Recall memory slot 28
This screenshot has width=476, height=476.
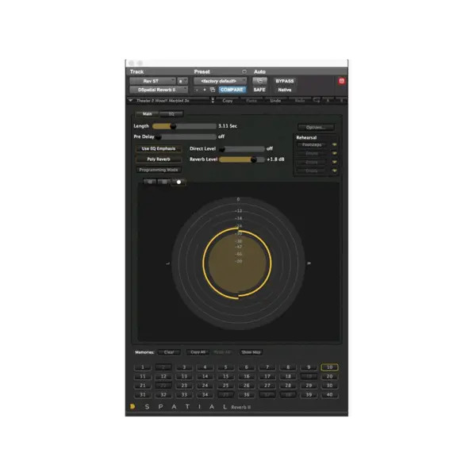click(x=288, y=386)
